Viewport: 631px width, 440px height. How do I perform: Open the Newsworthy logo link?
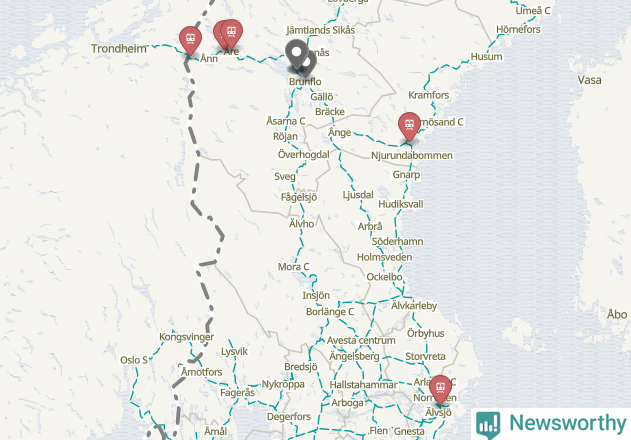coord(551,424)
